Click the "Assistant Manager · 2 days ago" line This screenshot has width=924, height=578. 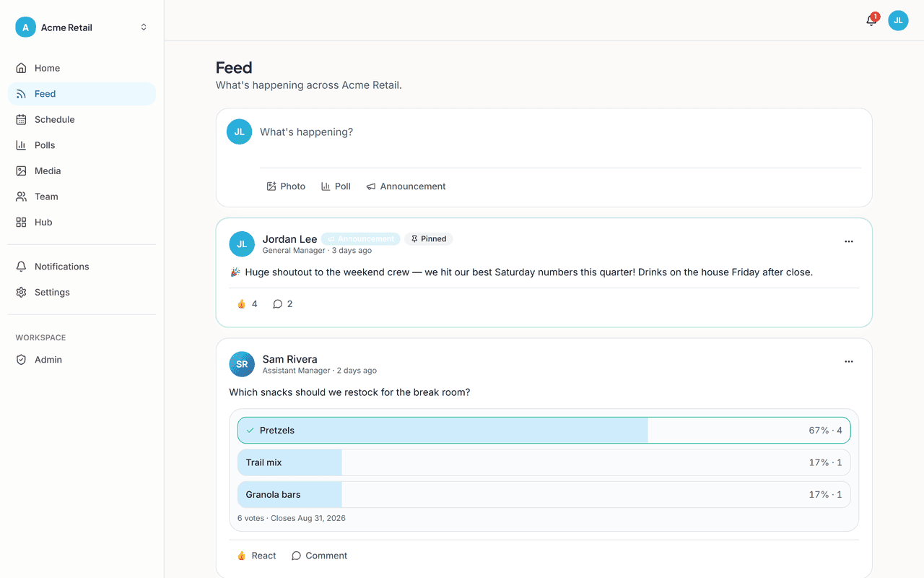pyautogui.click(x=319, y=371)
